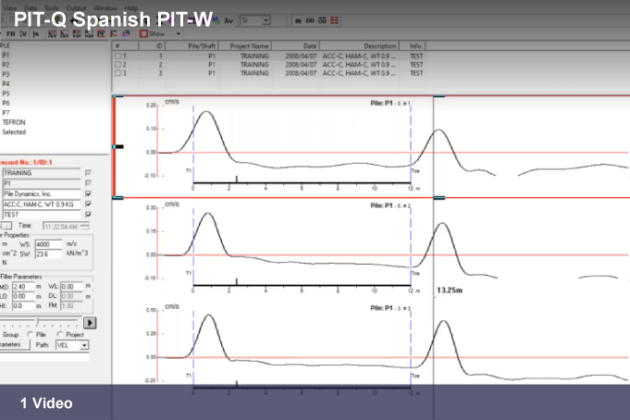630x420 pixels.
Task: Select TEFRON in the pile tree
Action: tap(14, 122)
